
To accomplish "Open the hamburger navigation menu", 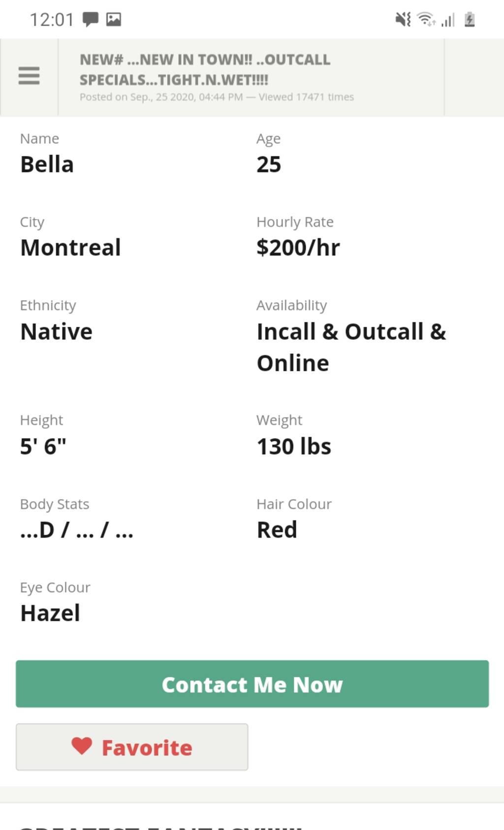I will 29,76.
